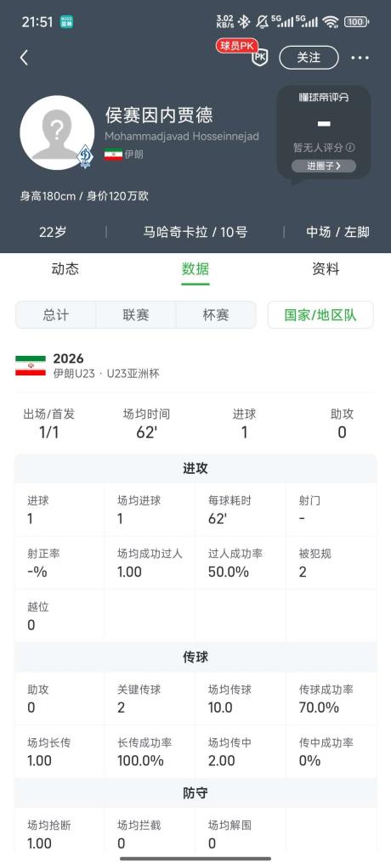Image resolution: width=391 pixels, height=868 pixels.
Task: Switch to the 动态 tab
Action: coord(65,269)
